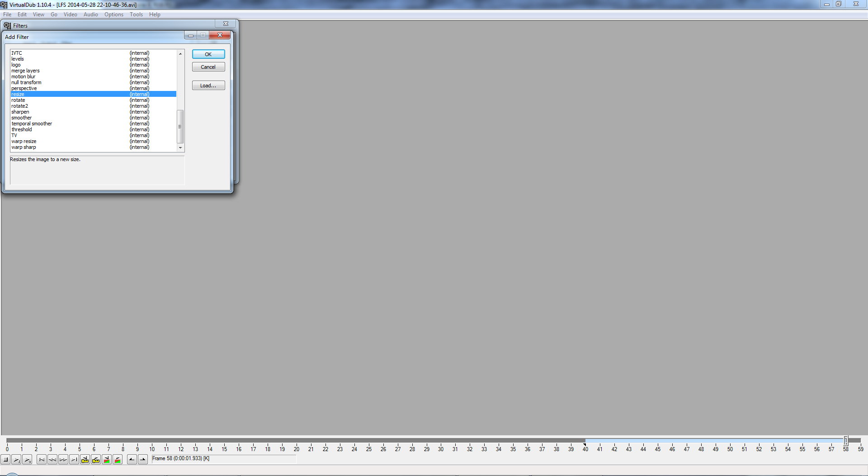Image resolution: width=868 pixels, height=476 pixels.
Task: Go to the next keyframe (yellow key icon)
Action: pos(96,460)
